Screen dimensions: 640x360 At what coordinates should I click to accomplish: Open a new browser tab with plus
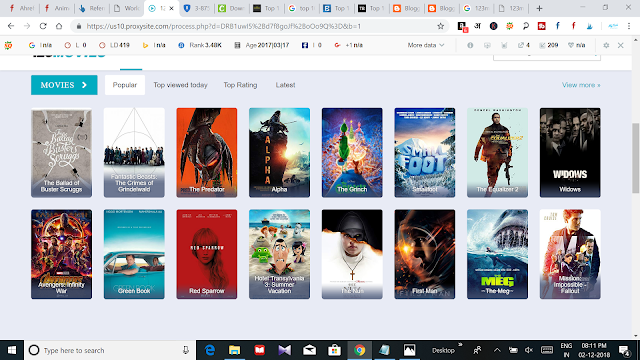tap(539, 8)
